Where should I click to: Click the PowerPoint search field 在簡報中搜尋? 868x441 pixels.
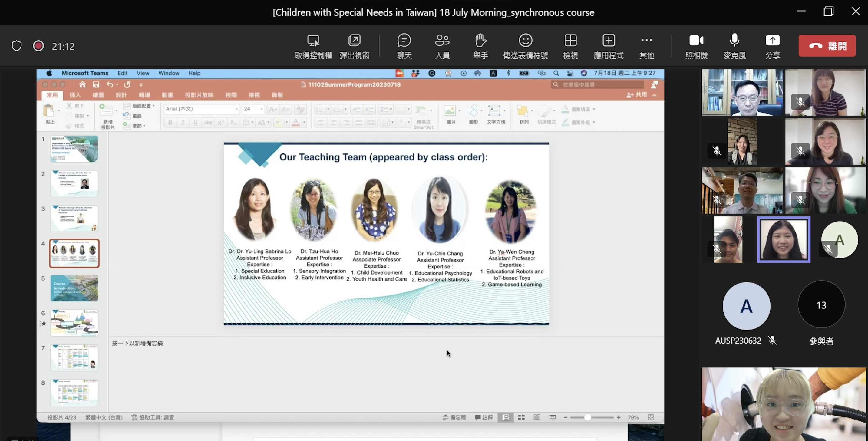coord(597,84)
